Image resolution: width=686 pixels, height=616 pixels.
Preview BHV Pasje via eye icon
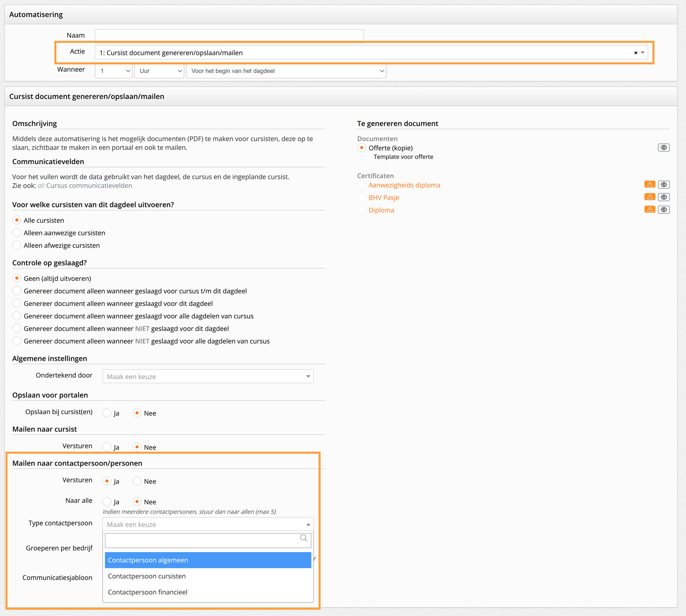pos(663,197)
